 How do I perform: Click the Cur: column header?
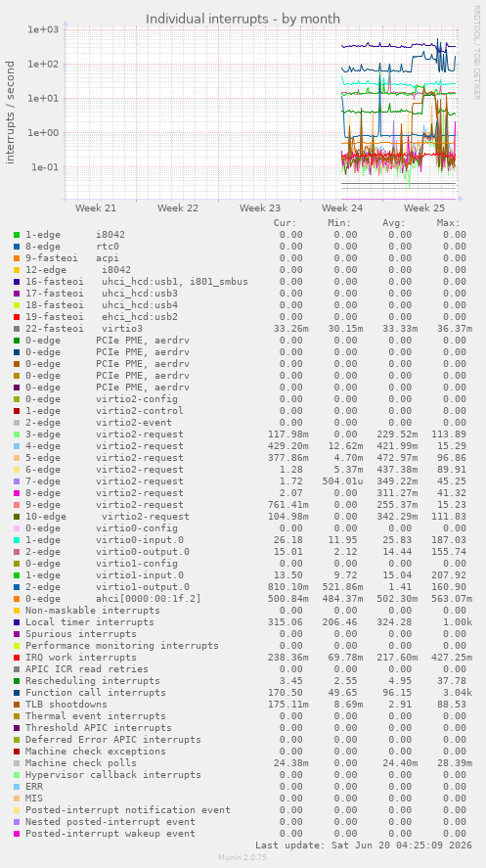click(x=285, y=223)
